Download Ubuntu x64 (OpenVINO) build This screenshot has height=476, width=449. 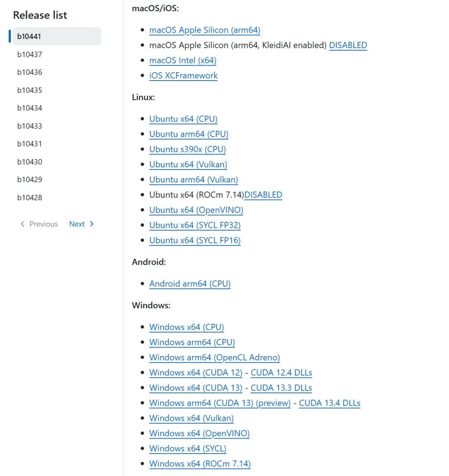tap(196, 210)
